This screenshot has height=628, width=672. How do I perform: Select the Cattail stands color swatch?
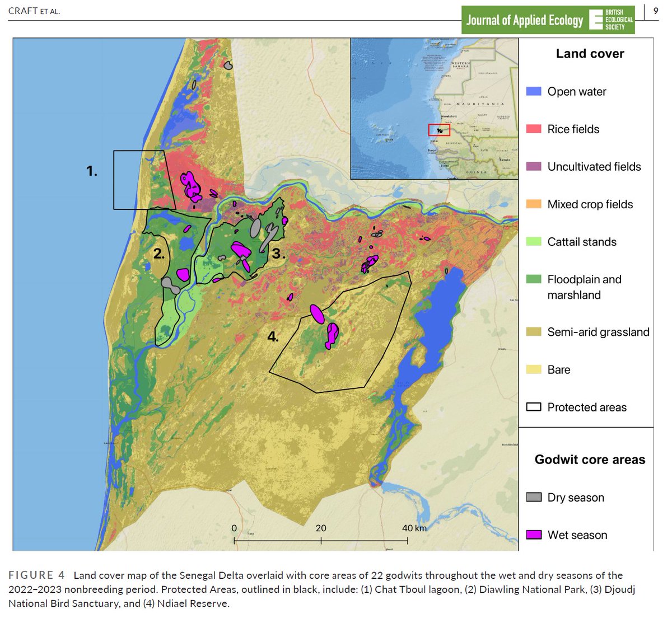tap(533, 242)
